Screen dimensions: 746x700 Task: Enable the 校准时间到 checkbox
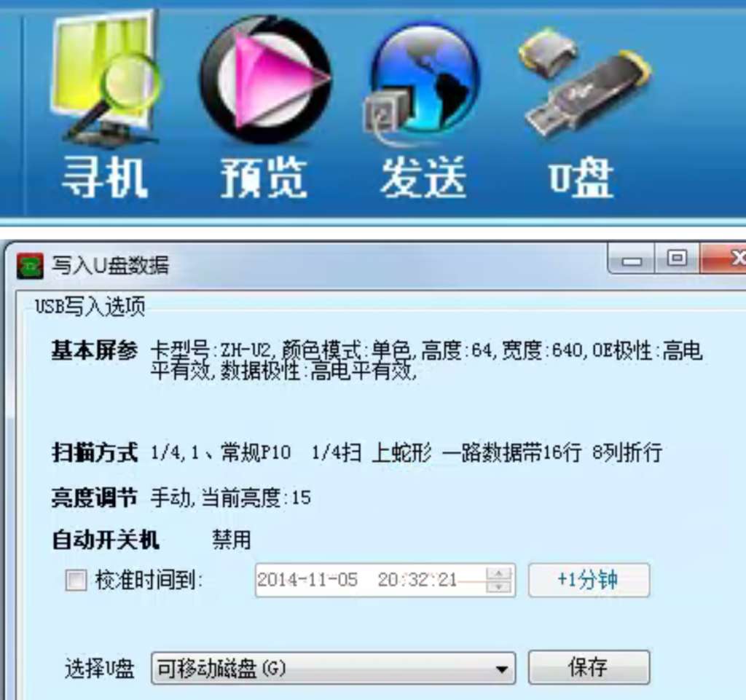76,580
